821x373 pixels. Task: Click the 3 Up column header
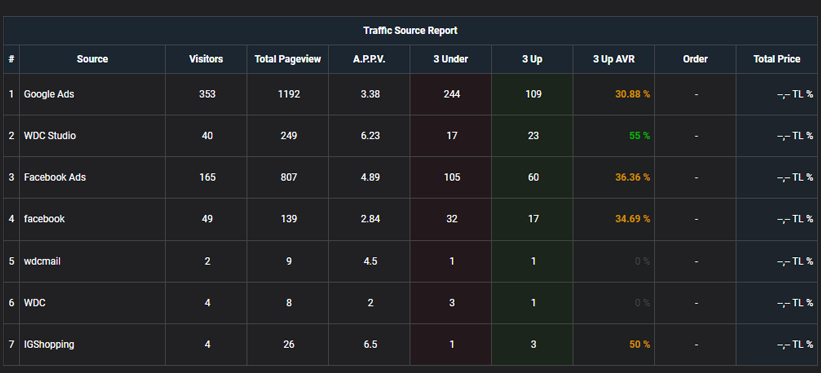(532, 59)
